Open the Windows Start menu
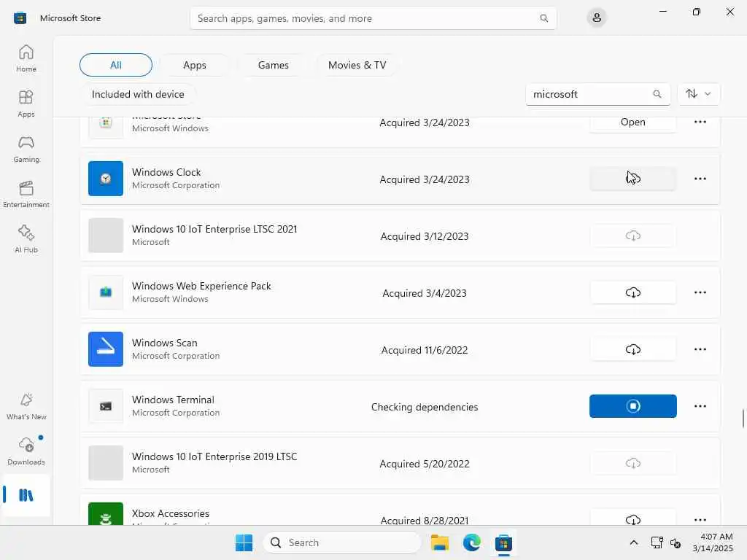Image resolution: width=747 pixels, height=560 pixels. pos(244,542)
